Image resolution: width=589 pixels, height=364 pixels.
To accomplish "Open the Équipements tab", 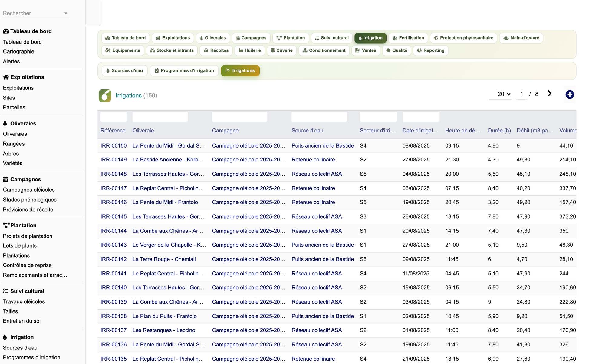I will [x=123, y=50].
